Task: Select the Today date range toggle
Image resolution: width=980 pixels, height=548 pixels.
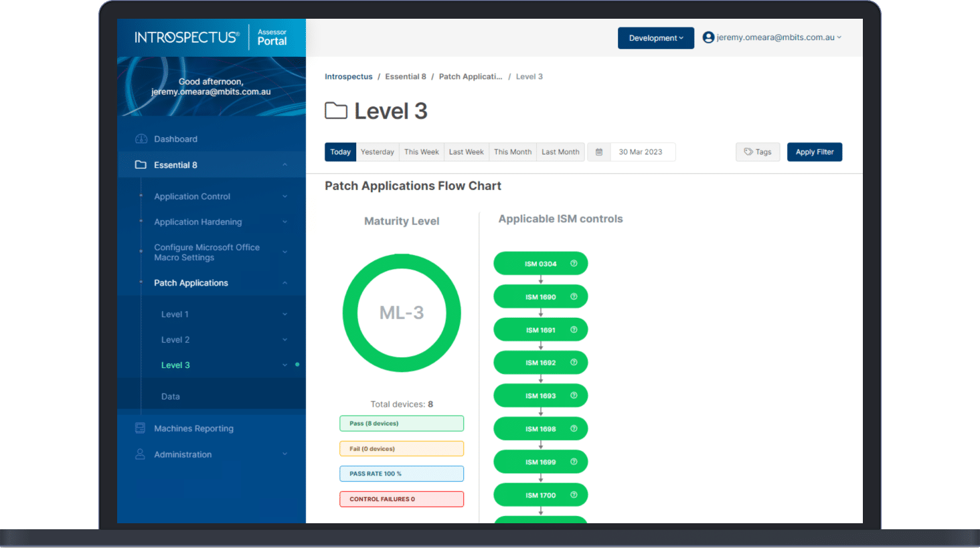Action: [x=340, y=152]
